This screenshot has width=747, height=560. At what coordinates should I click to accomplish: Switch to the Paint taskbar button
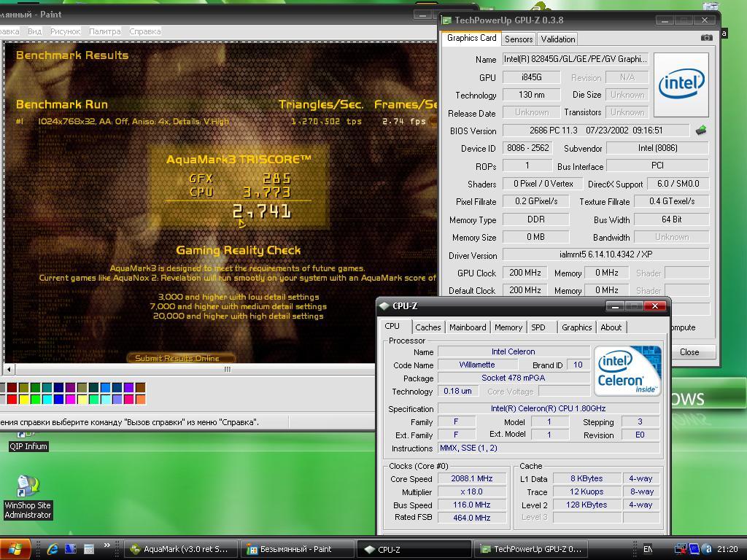(298, 549)
